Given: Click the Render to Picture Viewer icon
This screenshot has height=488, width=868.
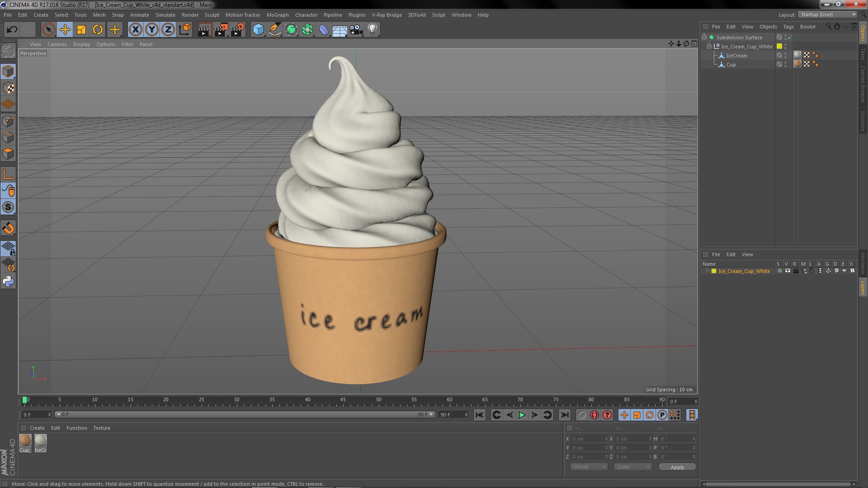Looking at the screenshot, I should [221, 30].
